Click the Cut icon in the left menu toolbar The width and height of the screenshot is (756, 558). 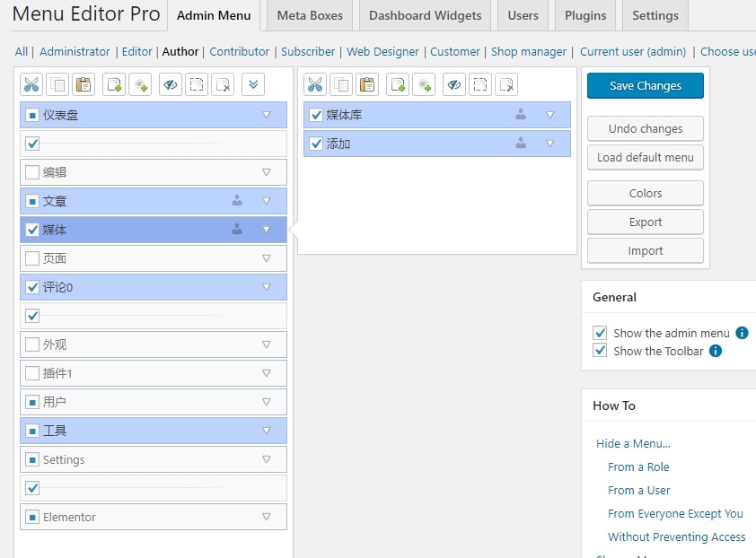(31, 85)
